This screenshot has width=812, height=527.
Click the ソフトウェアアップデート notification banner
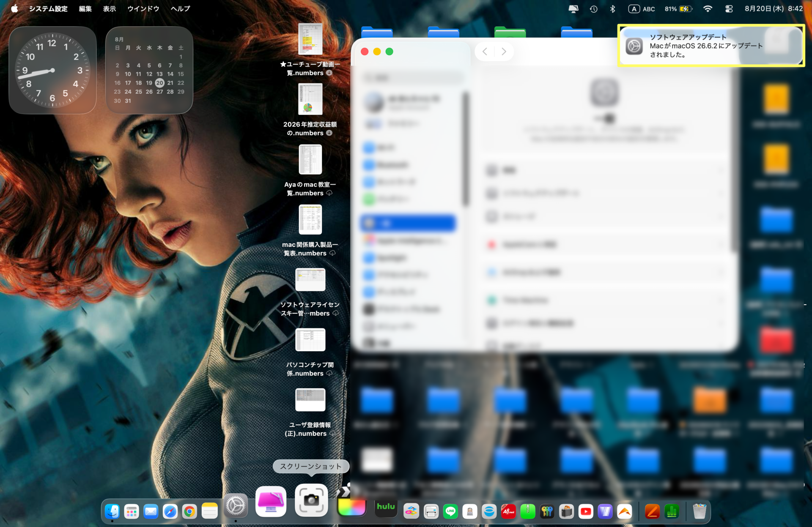[711, 46]
